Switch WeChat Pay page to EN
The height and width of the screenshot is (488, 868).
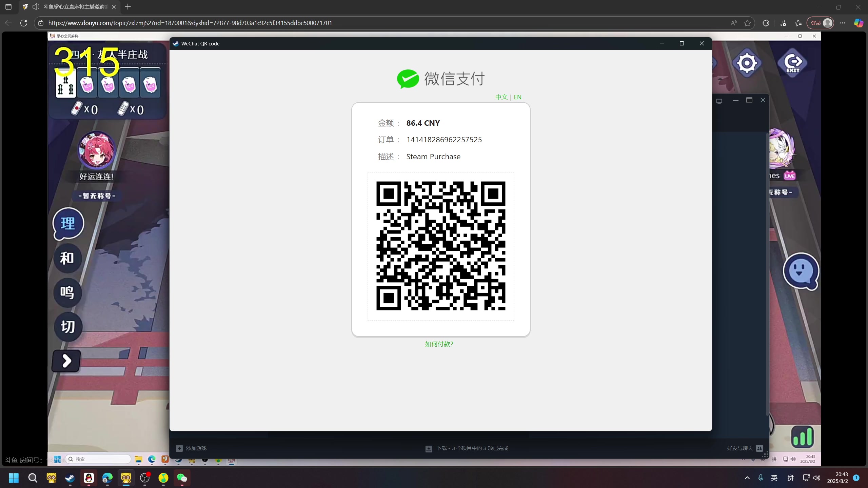tap(517, 97)
